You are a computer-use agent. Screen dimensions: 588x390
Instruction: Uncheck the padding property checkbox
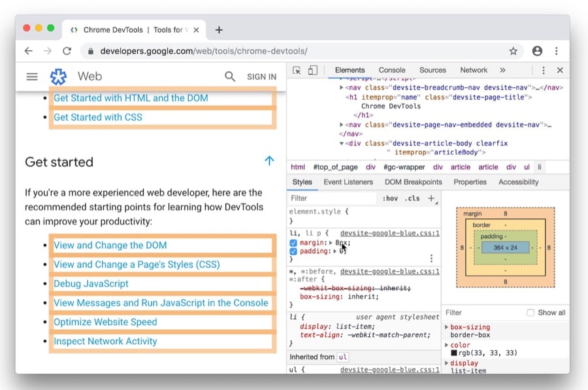pos(294,252)
